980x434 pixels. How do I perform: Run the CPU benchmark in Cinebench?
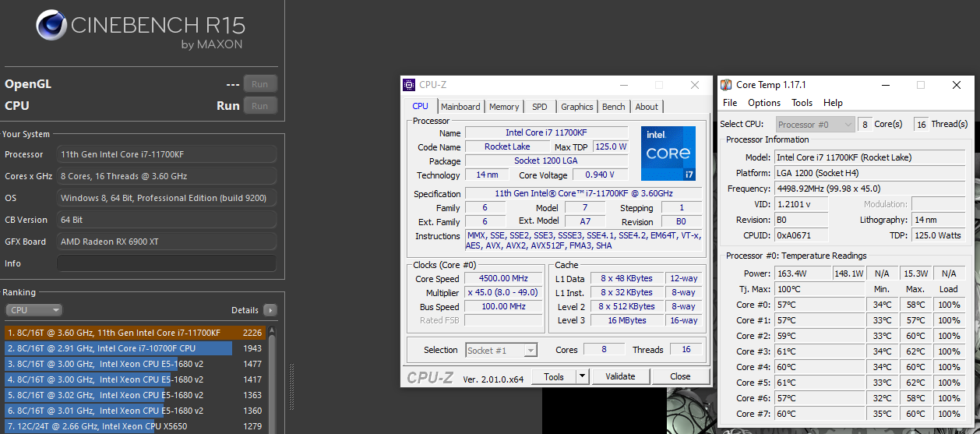click(259, 106)
